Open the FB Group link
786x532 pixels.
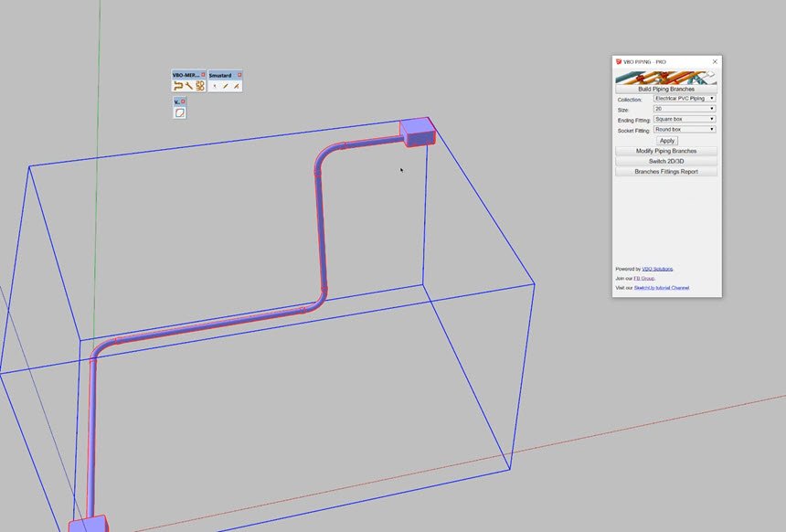pyautogui.click(x=644, y=278)
